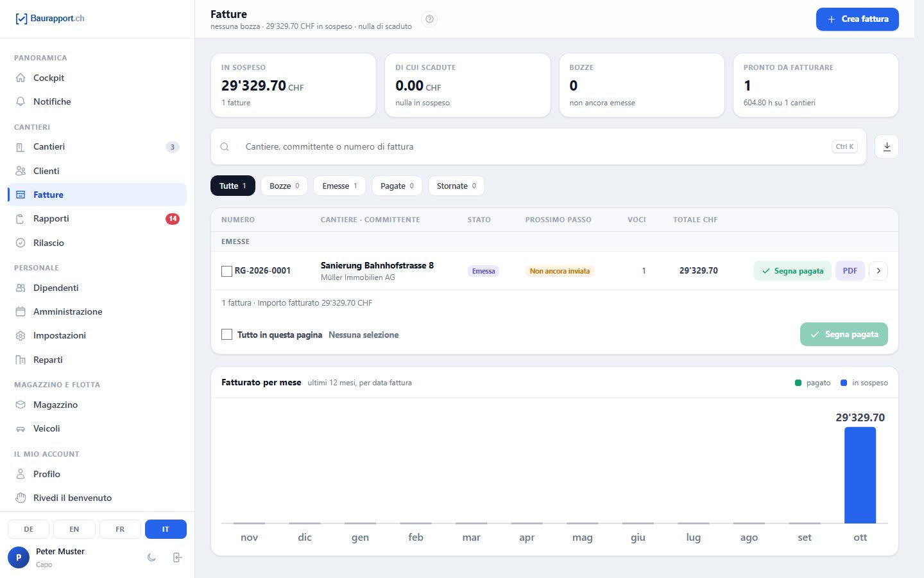The width and height of the screenshot is (924, 578).
Task: Click the Impostazioni gear icon
Action: pos(21,336)
